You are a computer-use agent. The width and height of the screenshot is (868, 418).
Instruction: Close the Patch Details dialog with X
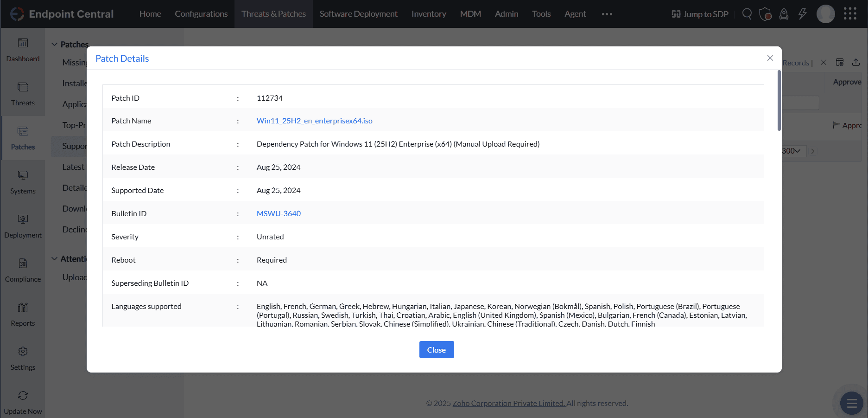(770, 58)
